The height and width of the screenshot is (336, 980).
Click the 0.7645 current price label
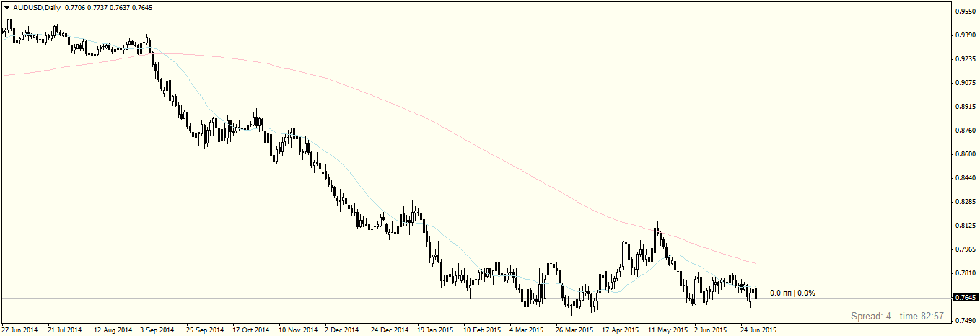[x=966, y=298]
